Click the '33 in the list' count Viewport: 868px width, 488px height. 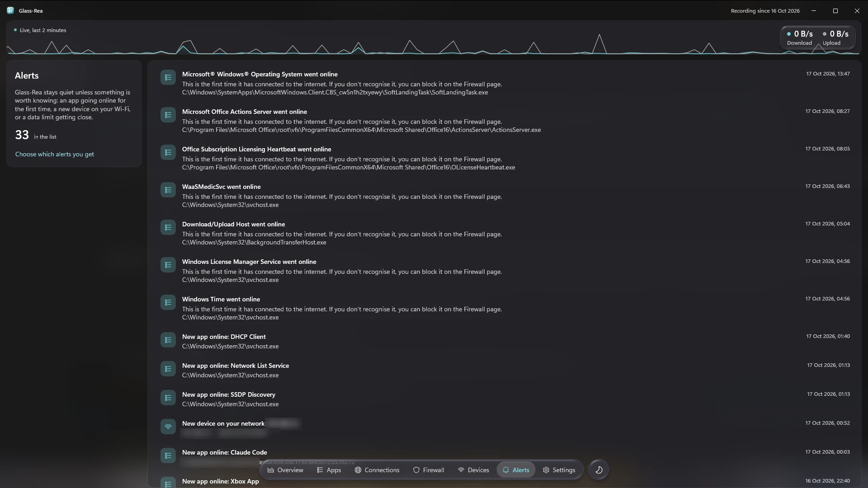pyautogui.click(x=36, y=135)
